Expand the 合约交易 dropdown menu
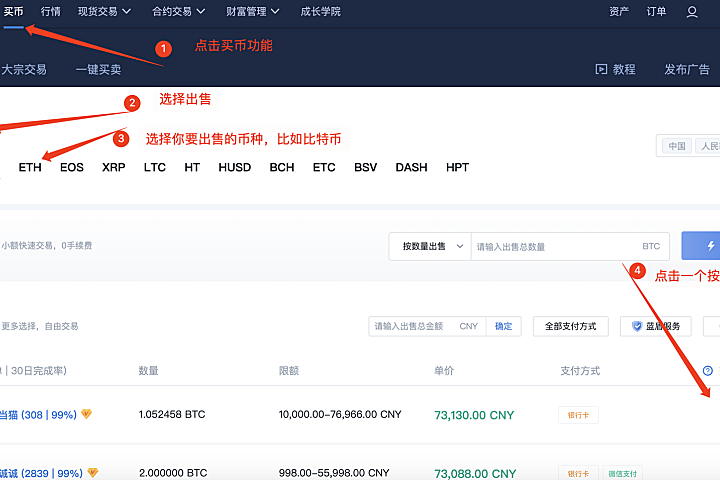 [179, 11]
